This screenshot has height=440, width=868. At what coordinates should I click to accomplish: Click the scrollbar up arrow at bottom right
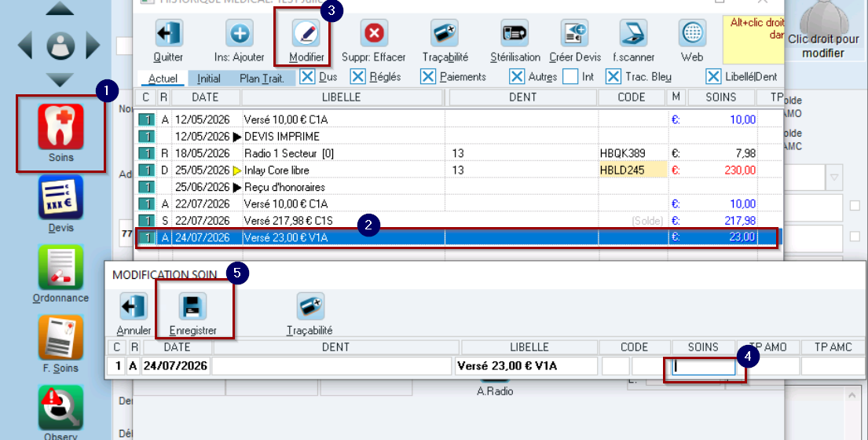852,394
